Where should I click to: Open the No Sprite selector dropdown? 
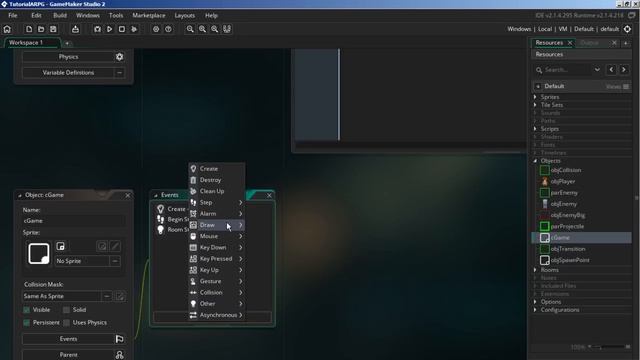click(x=115, y=261)
